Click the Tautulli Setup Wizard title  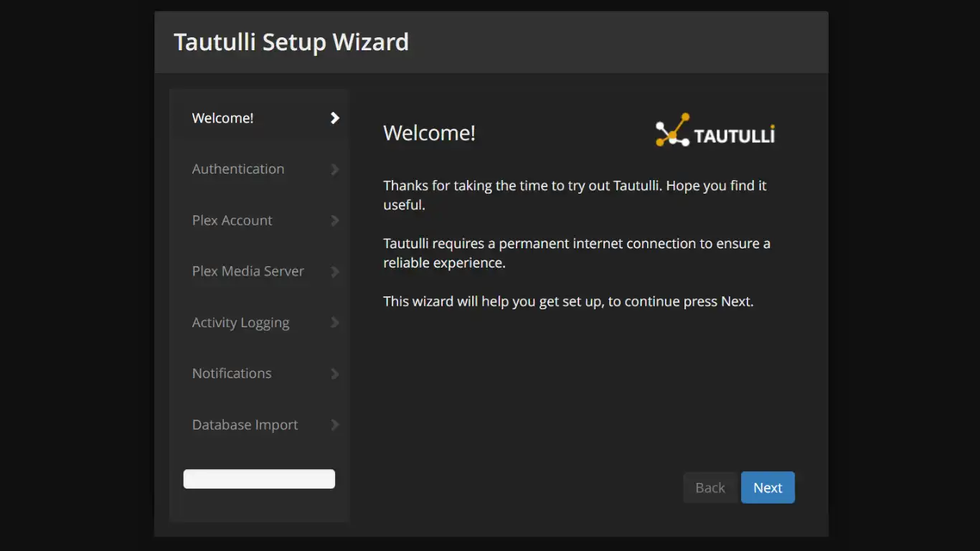tap(291, 42)
